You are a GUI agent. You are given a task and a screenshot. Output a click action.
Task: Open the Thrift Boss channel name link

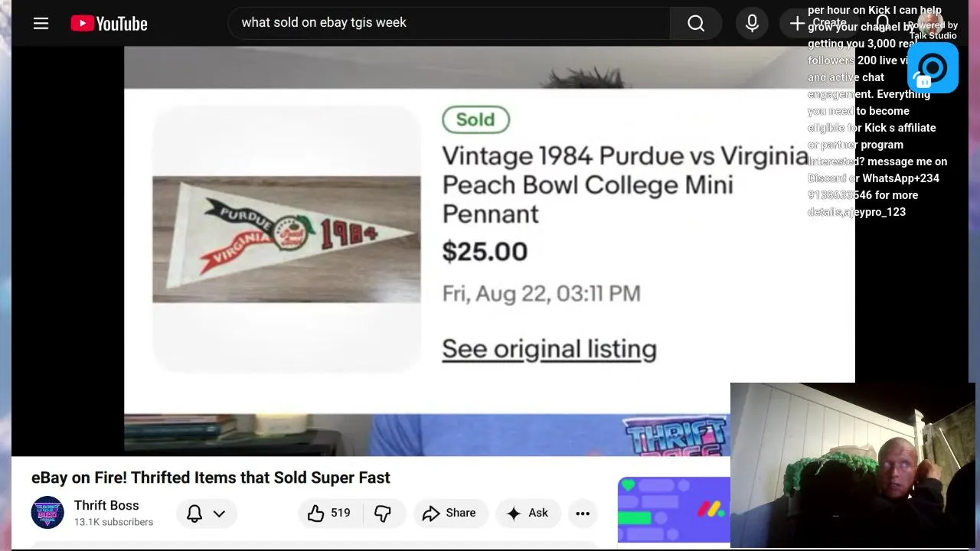click(106, 505)
